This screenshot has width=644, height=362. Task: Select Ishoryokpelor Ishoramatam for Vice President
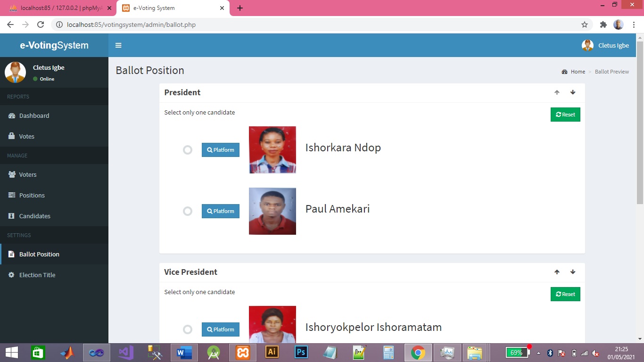[x=188, y=329]
